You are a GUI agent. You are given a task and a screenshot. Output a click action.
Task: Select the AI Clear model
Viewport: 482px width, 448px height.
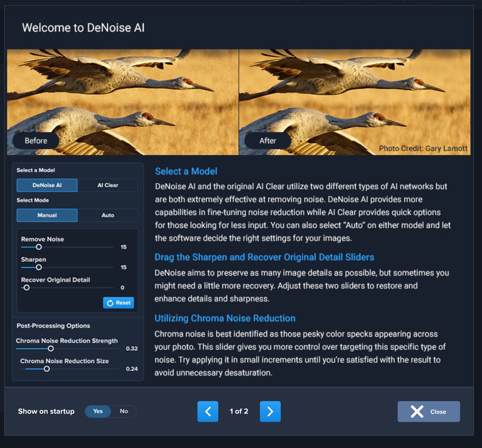point(108,185)
